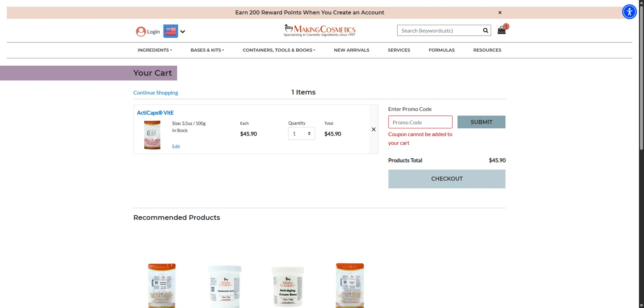Open the Bases & Kits menu
Viewport: 644px width, 308px height.
(x=207, y=50)
